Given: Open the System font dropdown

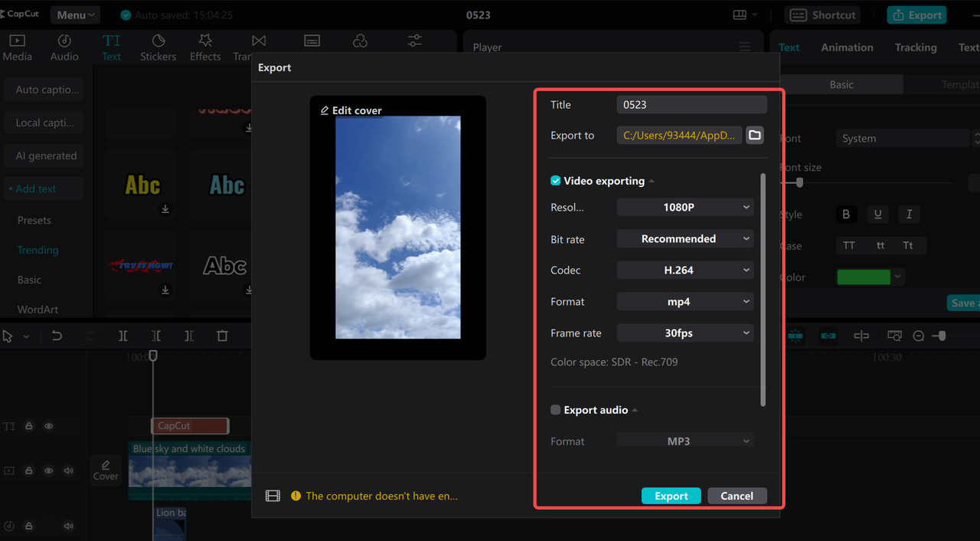Looking at the screenshot, I should point(903,139).
